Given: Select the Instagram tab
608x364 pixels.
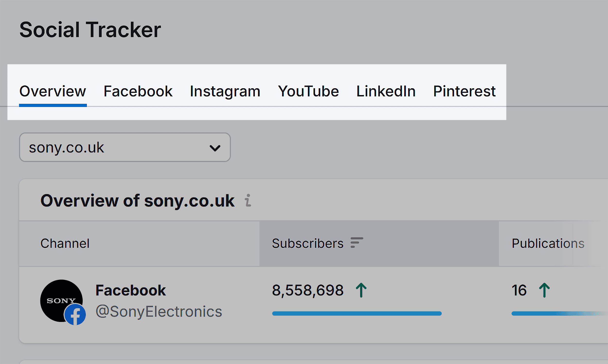Looking at the screenshot, I should [225, 91].
